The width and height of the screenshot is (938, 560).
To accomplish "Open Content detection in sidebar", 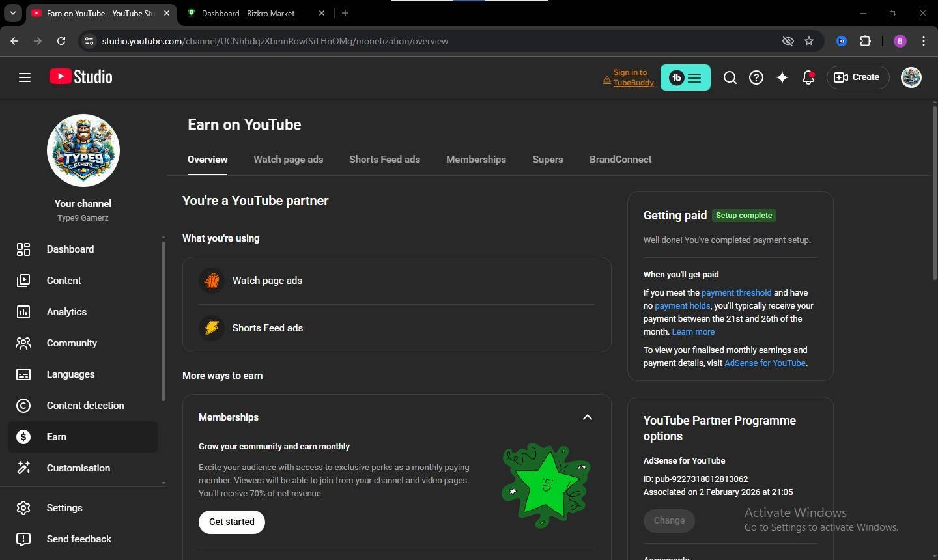I will click(85, 406).
